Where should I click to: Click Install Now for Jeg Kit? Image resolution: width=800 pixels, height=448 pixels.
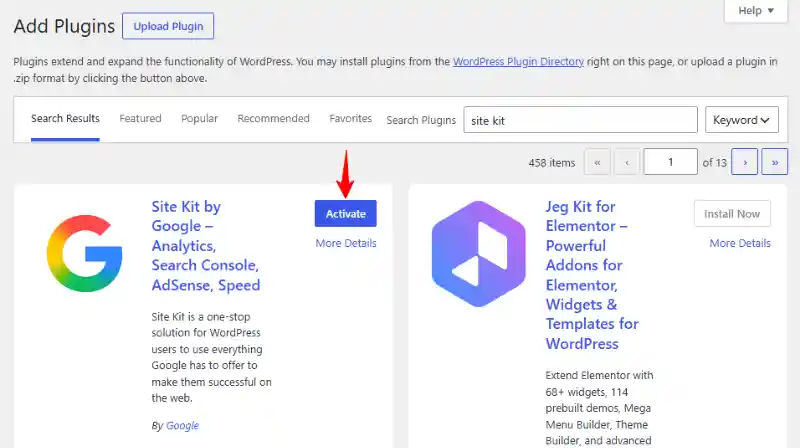[x=732, y=214]
